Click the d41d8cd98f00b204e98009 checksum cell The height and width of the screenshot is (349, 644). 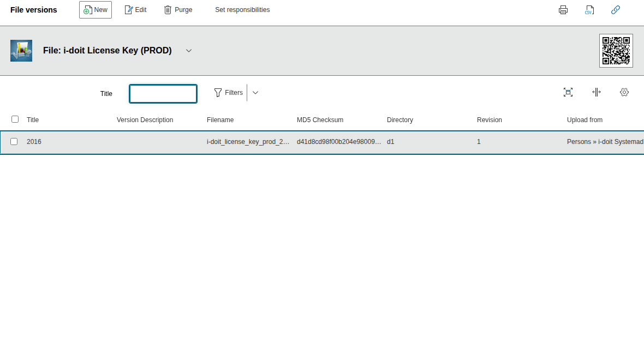[339, 142]
